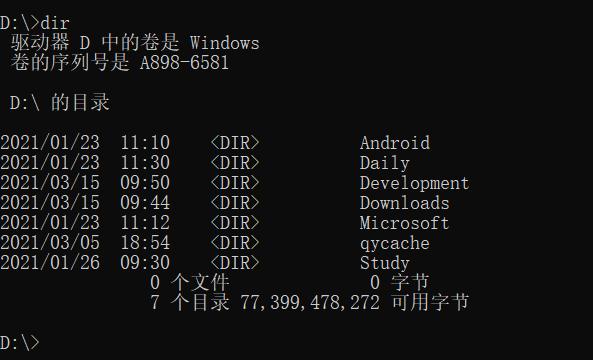This screenshot has width=593, height=360.
Task: Click the Downloads directory name
Action: point(405,203)
